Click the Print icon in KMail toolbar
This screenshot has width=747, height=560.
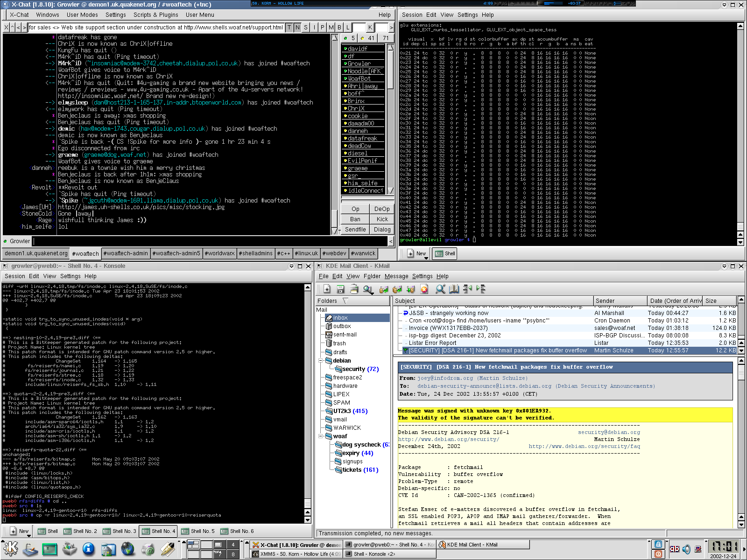coord(354,289)
